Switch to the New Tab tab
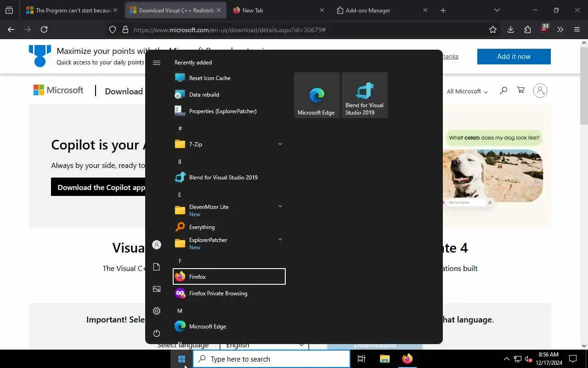Image resolution: width=588 pixels, height=368 pixels. point(278,10)
